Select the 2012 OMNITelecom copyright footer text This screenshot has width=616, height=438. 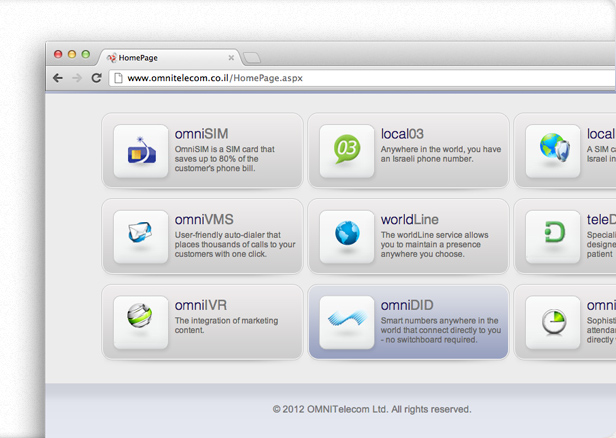tap(372, 409)
